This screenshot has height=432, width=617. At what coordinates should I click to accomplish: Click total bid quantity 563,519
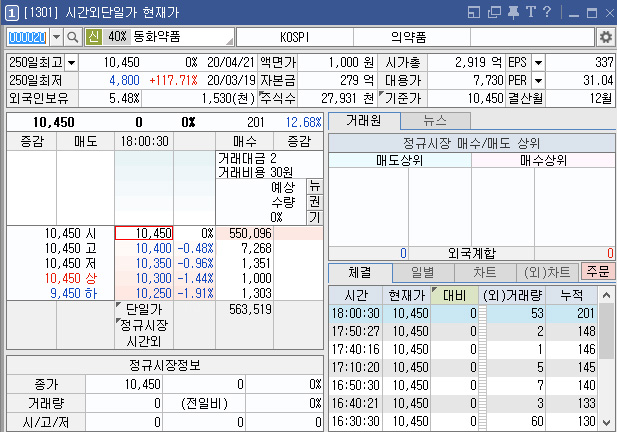250,309
